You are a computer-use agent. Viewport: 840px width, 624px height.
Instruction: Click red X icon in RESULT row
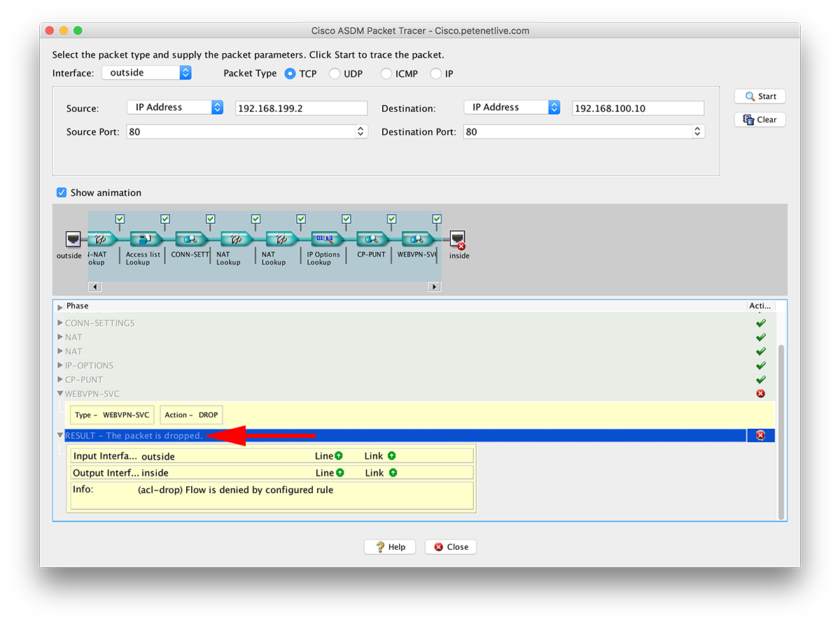[761, 435]
